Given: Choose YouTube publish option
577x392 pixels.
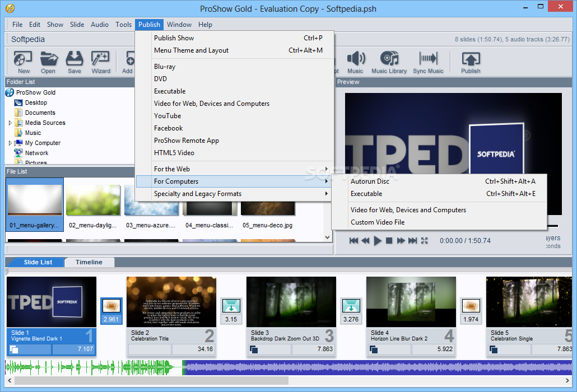Looking at the screenshot, I should [235, 116].
